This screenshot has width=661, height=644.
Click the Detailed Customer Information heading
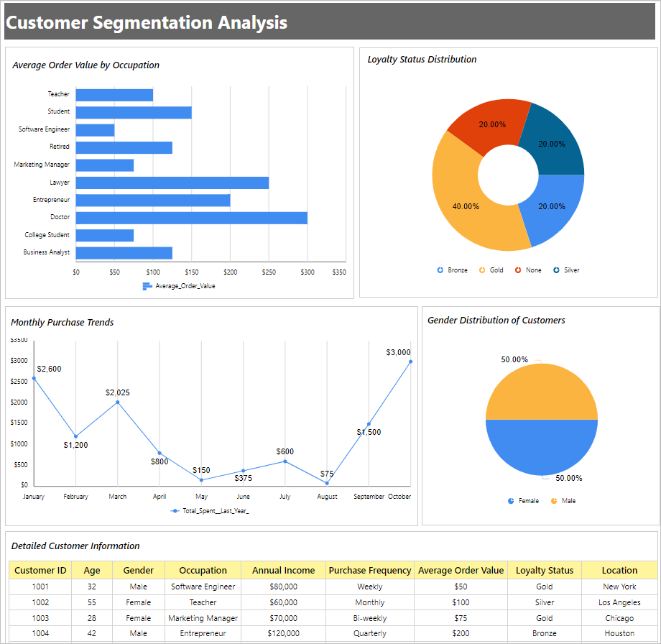click(x=75, y=546)
